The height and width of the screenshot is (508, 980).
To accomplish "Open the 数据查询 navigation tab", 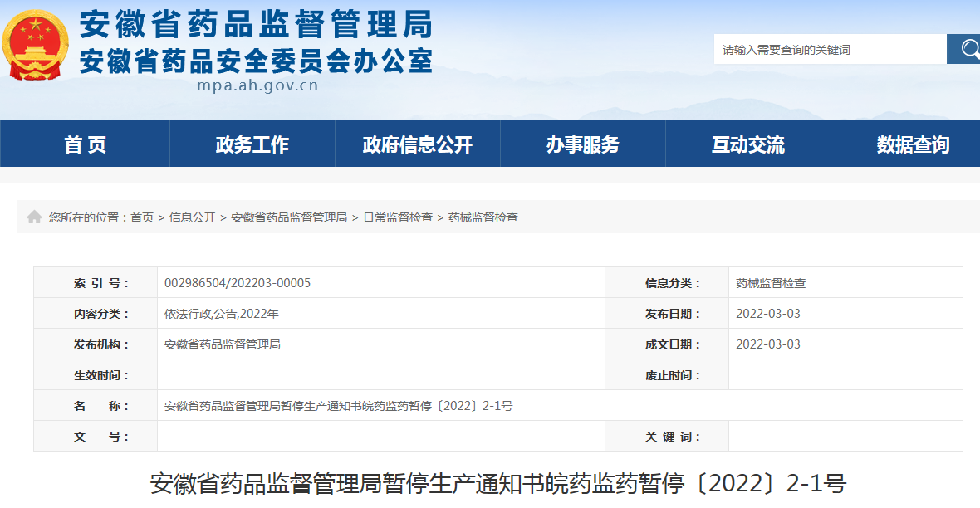I will point(913,143).
